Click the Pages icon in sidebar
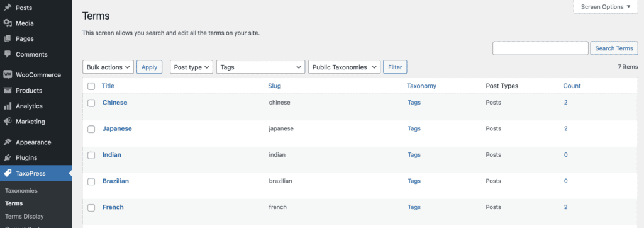This screenshot has width=644, height=228. coord(8,38)
